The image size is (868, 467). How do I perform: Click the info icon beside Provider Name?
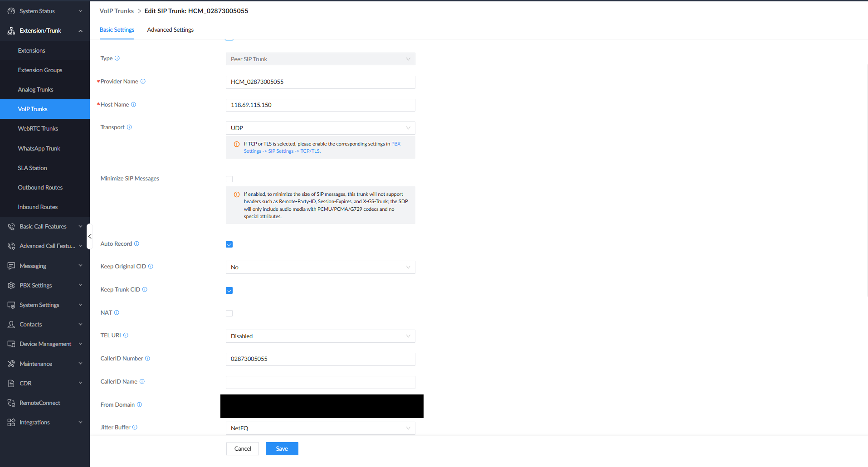(x=143, y=81)
